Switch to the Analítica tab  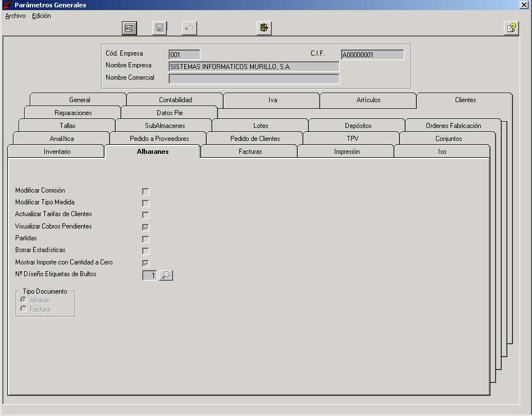coord(61,138)
